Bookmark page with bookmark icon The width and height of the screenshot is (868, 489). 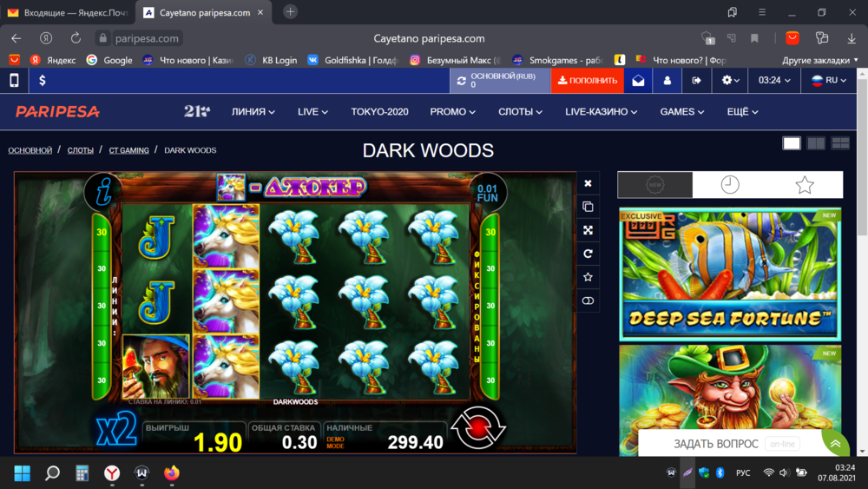[x=754, y=38]
